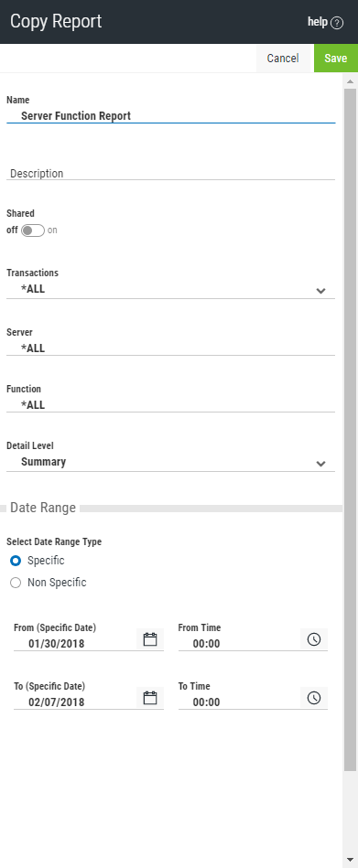Toggle the Shared switch on
358x868 pixels.
click(x=33, y=230)
